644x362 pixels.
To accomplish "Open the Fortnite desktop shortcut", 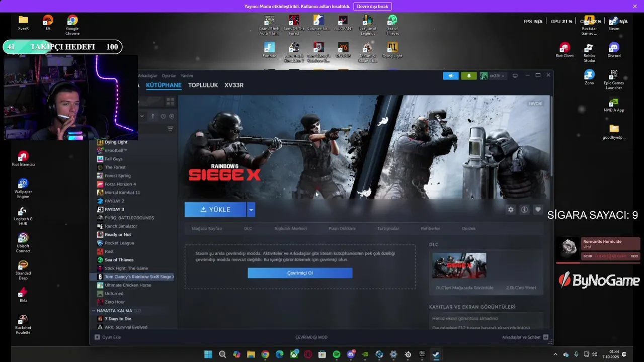I will tap(269, 50).
